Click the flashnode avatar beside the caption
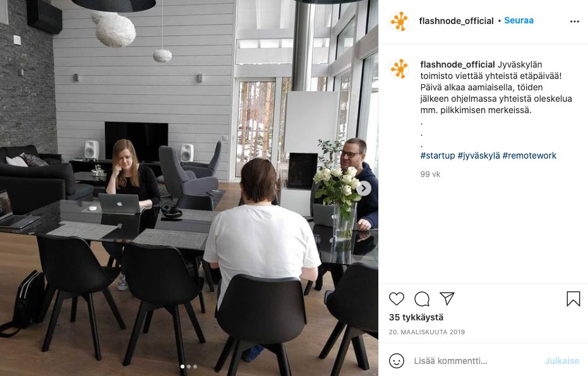The height and width of the screenshot is (376, 588). pos(399,69)
